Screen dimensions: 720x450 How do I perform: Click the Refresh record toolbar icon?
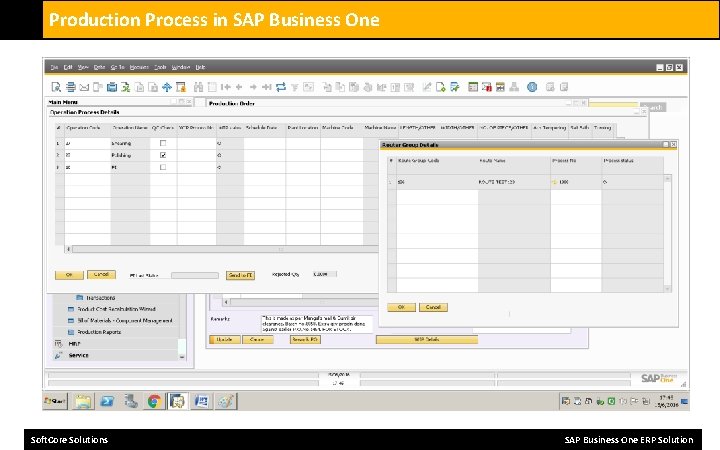click(x=281, y=87)
